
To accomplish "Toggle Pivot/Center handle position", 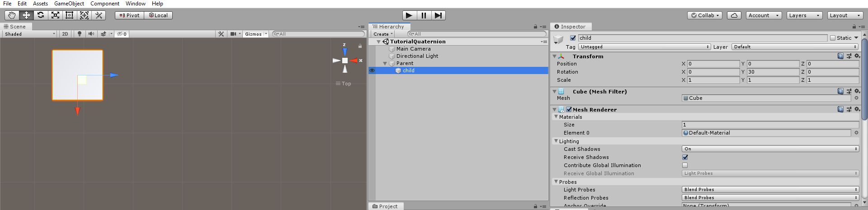I will (x=129, y=15).
